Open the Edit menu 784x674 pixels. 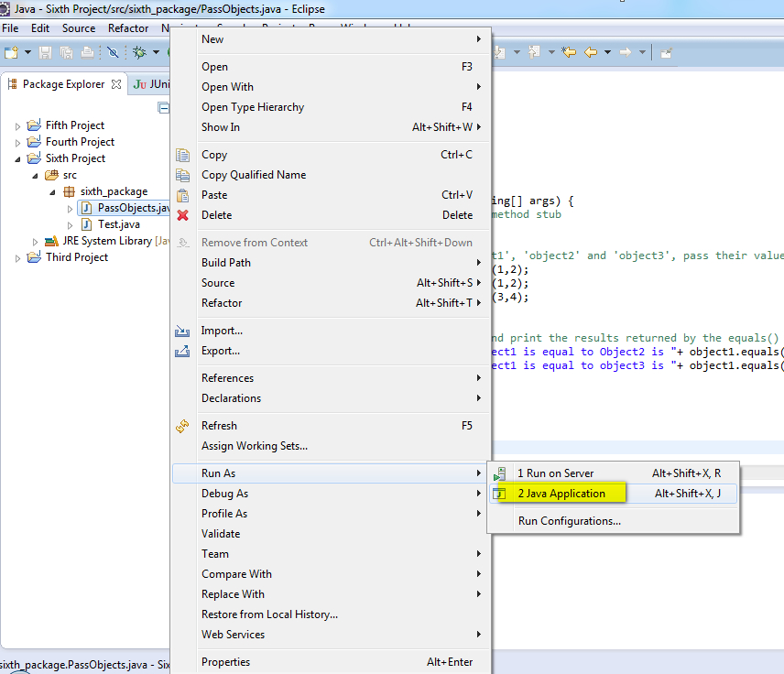pos(40,28)
